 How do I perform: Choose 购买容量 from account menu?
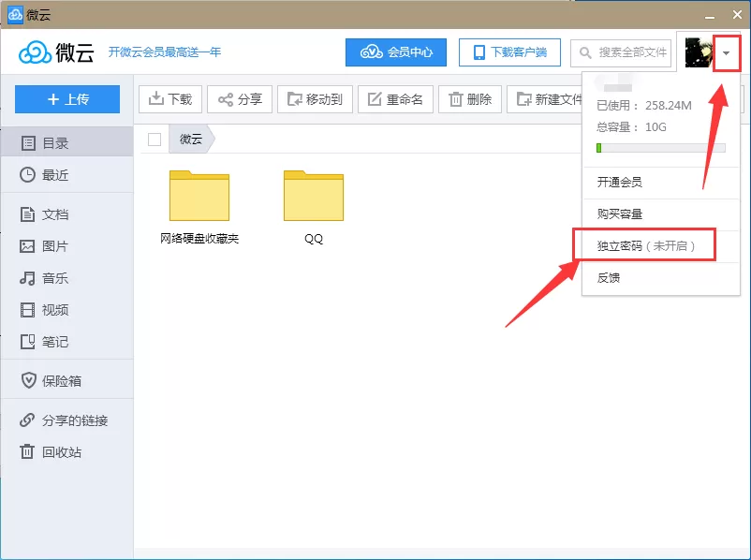(660, 214)
